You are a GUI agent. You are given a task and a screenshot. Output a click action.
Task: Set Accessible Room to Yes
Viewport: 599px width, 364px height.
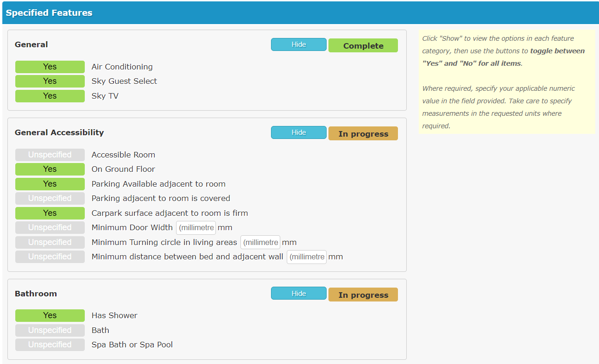50,155
